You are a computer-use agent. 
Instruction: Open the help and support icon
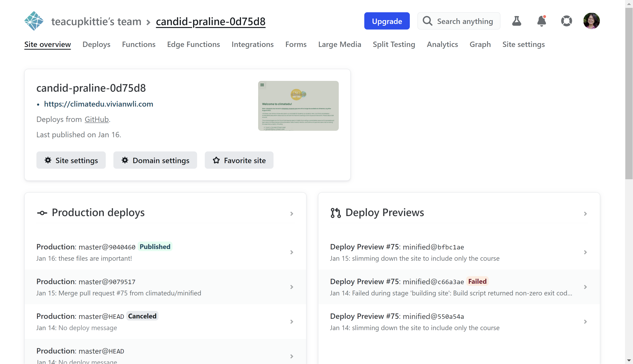567,21
